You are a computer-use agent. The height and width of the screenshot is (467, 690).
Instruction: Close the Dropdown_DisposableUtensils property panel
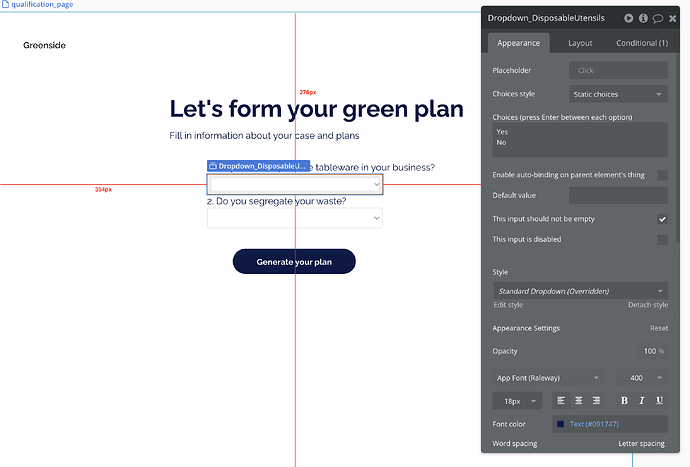coord(672,18)
